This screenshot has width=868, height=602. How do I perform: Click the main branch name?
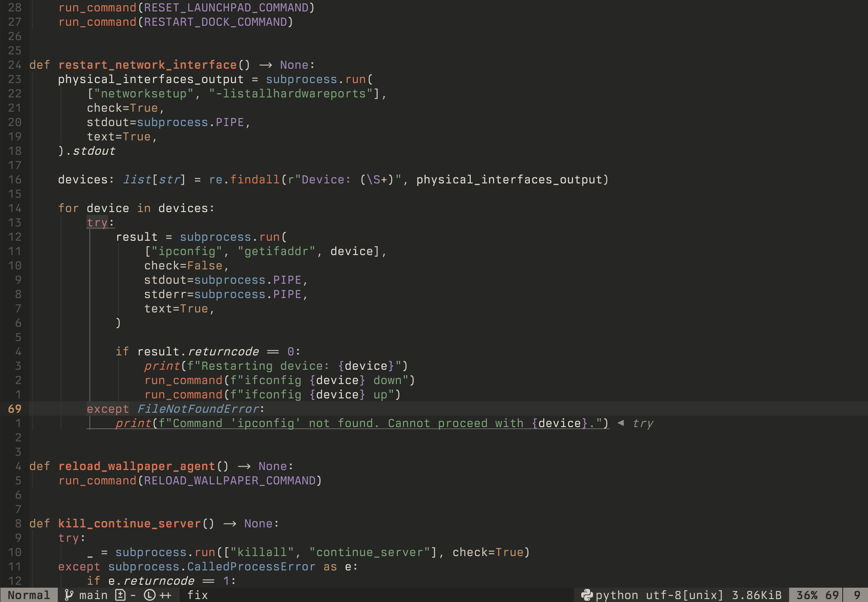tap(93, 595)
